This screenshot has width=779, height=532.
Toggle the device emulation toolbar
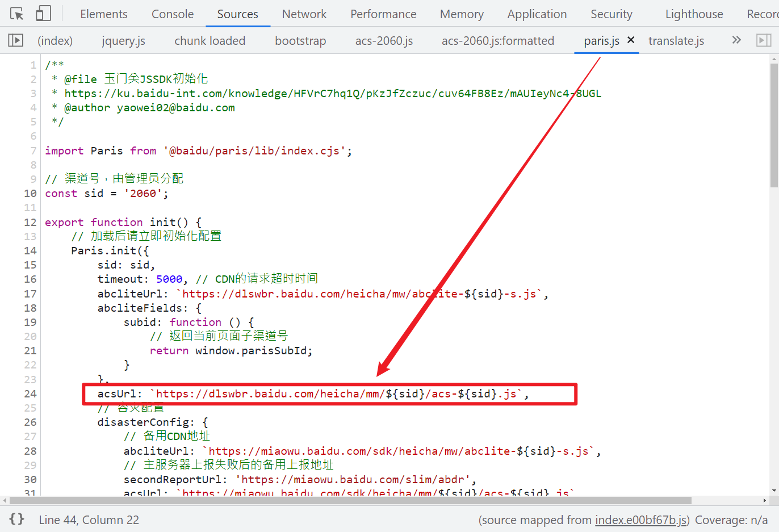[x=43, y=13]
